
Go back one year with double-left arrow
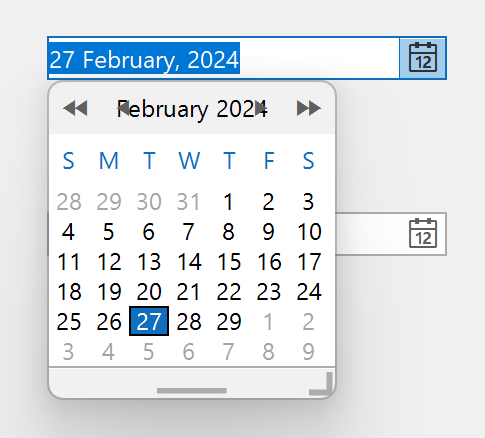(x=75, y=108)
